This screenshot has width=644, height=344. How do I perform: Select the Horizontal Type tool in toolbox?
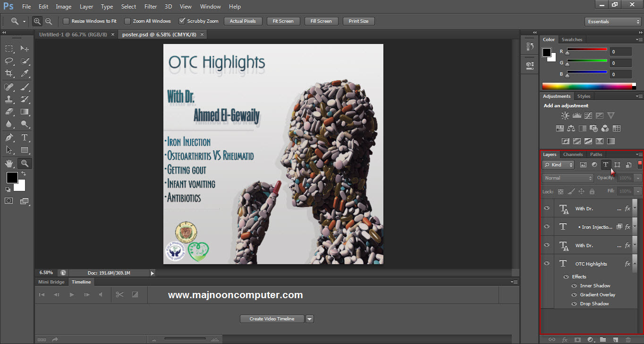[25, 138]
